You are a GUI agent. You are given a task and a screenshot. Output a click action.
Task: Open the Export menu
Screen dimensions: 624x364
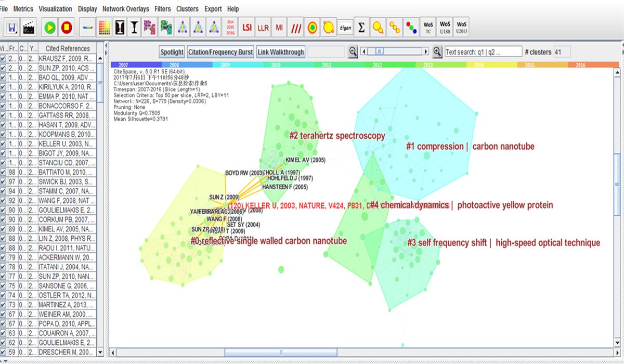click(213, 9)
